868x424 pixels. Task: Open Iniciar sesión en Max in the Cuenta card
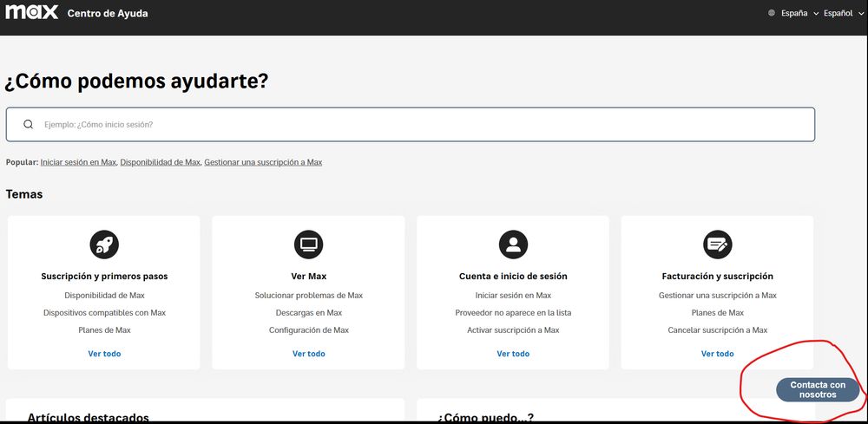click(513, 296)
